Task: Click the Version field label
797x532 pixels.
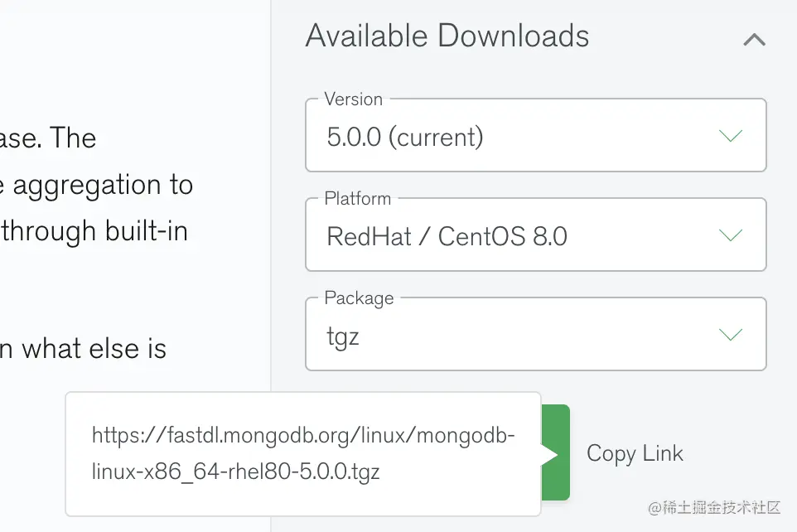Action: coord(353,99)
